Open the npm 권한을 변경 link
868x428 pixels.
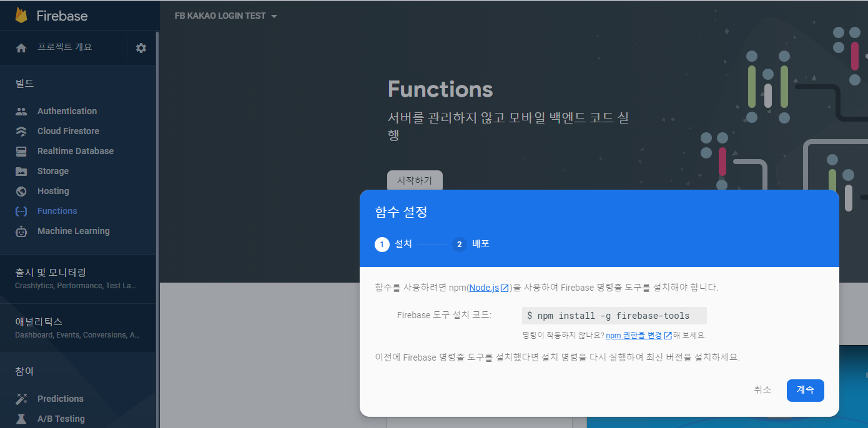tap(634, 336)
